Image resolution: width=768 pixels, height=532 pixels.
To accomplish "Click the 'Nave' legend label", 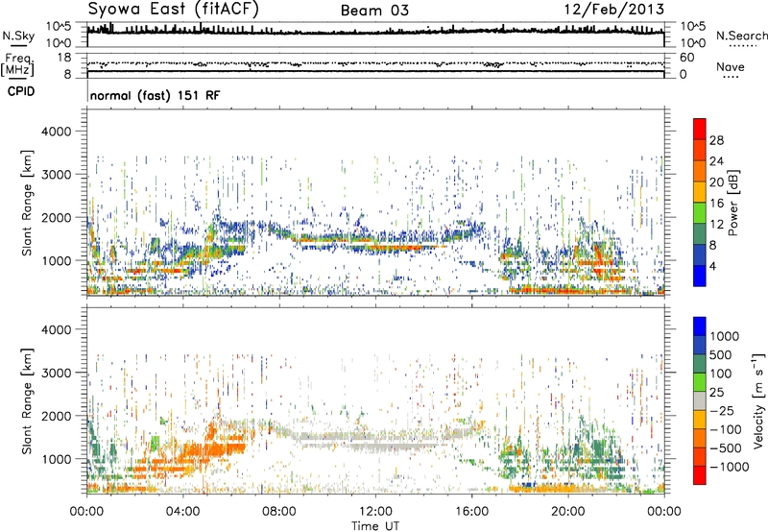I will coord(731,67).
